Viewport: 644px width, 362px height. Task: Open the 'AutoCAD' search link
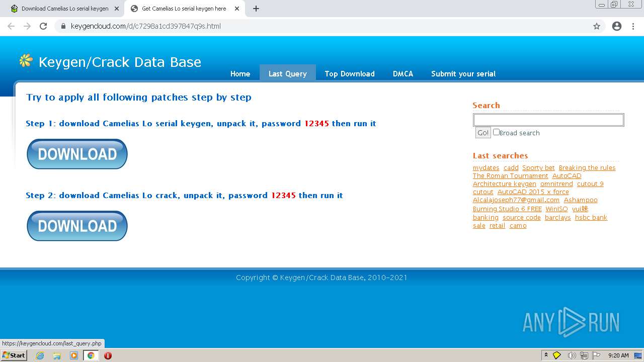coord(567,176)
